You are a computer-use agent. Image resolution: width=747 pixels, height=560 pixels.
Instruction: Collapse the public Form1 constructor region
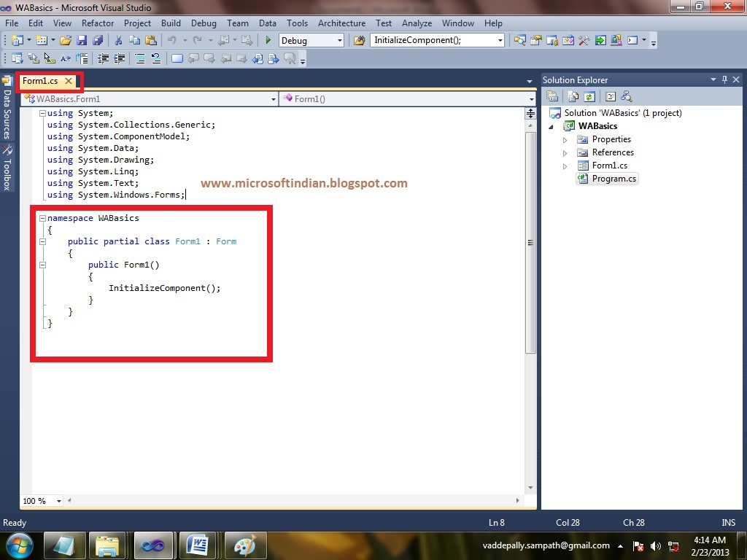point(42,264)
